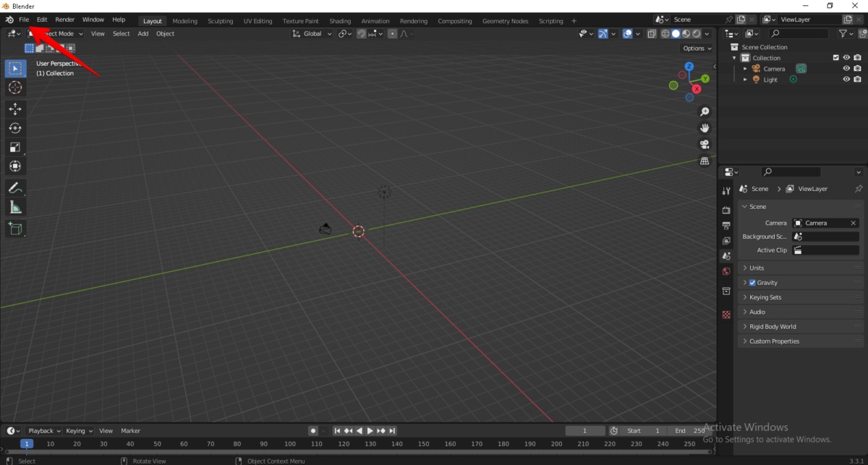The width and height of the screenshot is (868, 465).
Task: Click the viewport Options button
Action: pyautogui.click(x=694, y=48)
